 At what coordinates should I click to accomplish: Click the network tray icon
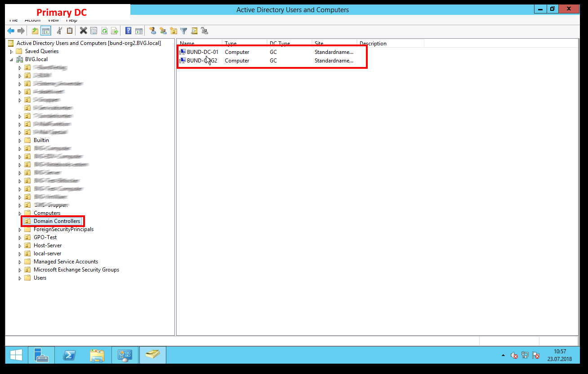[x=525, y=356]
